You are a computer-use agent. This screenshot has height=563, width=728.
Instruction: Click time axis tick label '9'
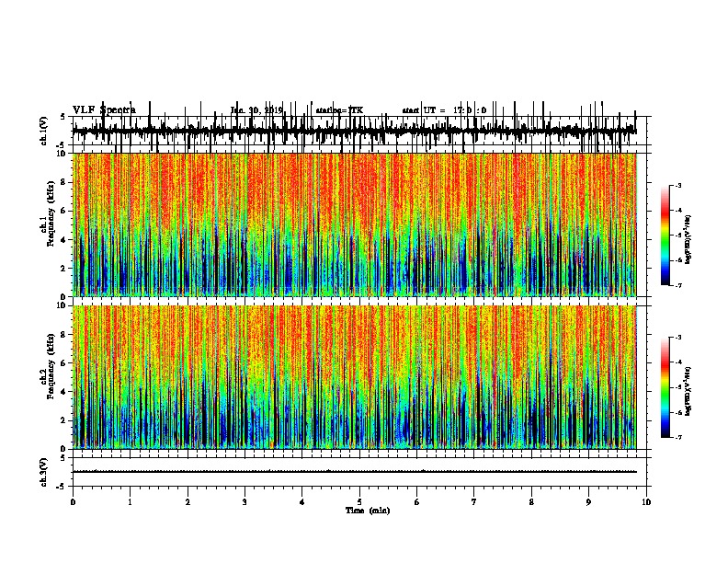click(588, 502)
